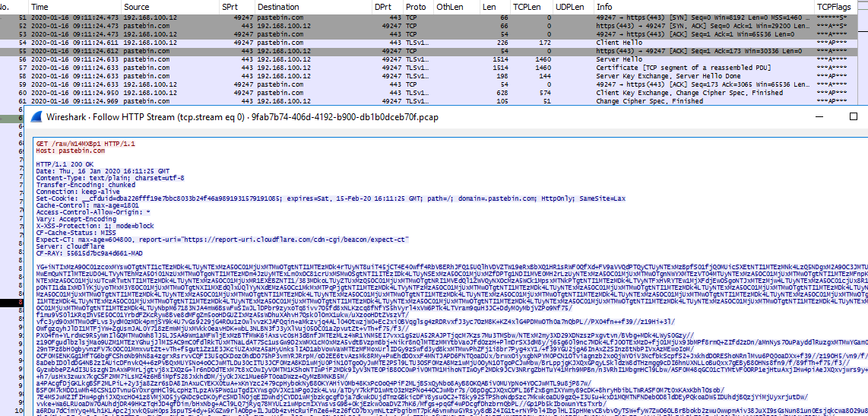Click the Wireshark shark fin icon in dialog title
868x416 pixels.
36,117
